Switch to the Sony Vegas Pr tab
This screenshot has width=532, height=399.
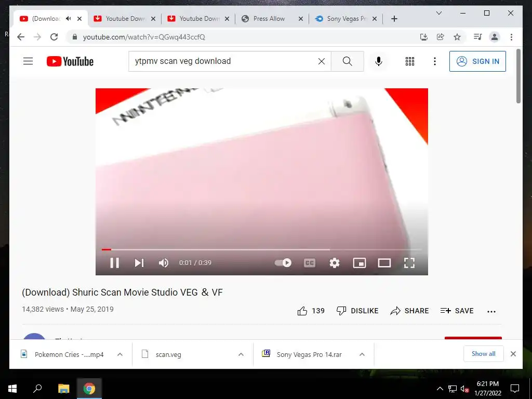[x=346, y=19]
